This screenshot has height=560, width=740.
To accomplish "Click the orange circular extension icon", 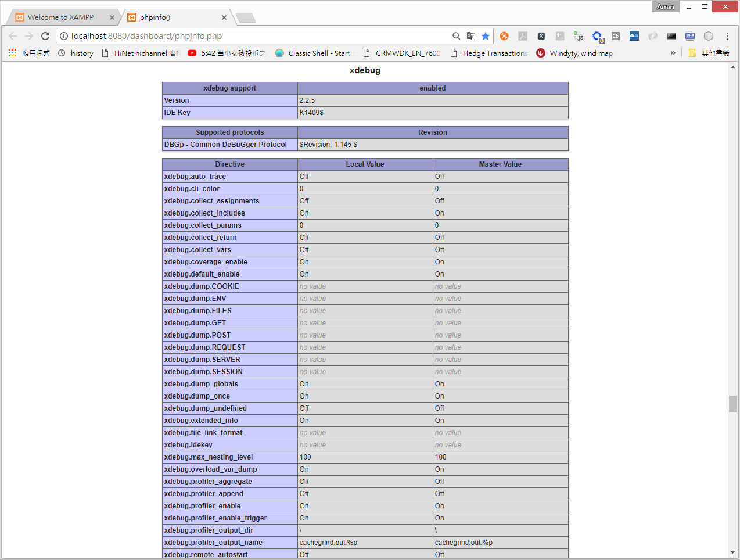I will [504, 36].
